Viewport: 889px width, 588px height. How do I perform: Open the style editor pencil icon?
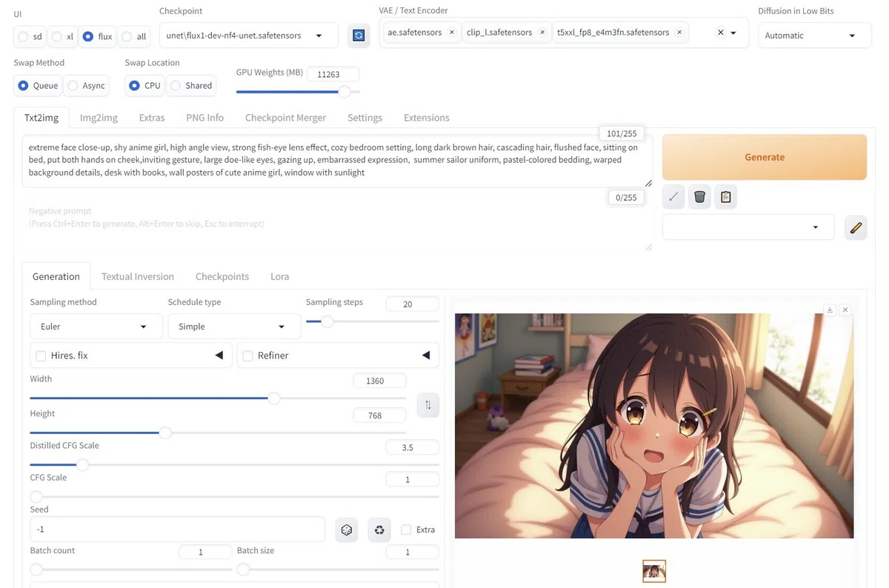(x=856, y=227)
